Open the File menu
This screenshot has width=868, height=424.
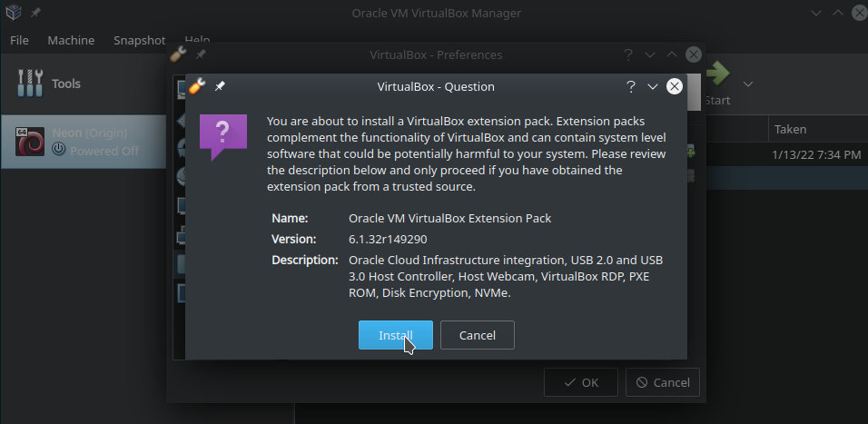pyautogui.click(x=19, y=41)
